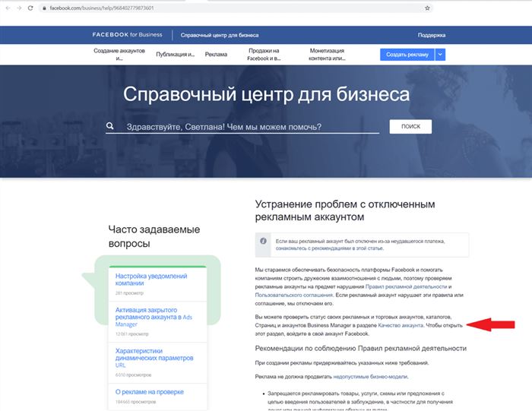532x411 pixels.
Task: Open the Пользовательского соглашения link
Action: tap(294, 295)
